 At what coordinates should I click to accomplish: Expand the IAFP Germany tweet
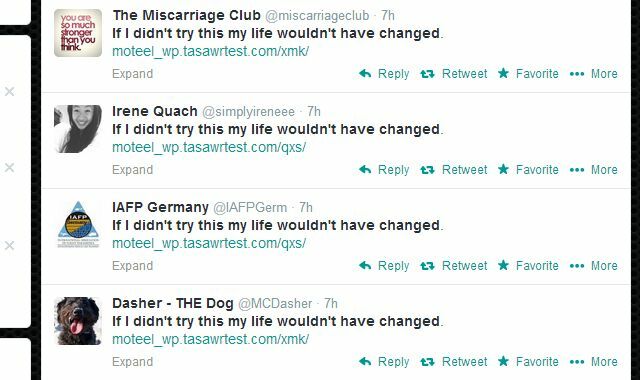(x=133, y=266)
